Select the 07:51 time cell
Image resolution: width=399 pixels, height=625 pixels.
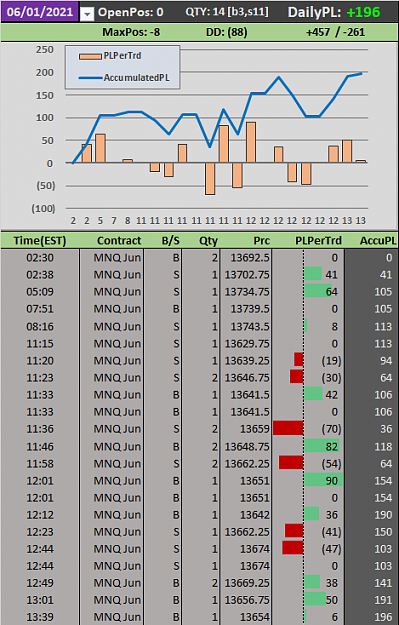(x=40, y=309)
